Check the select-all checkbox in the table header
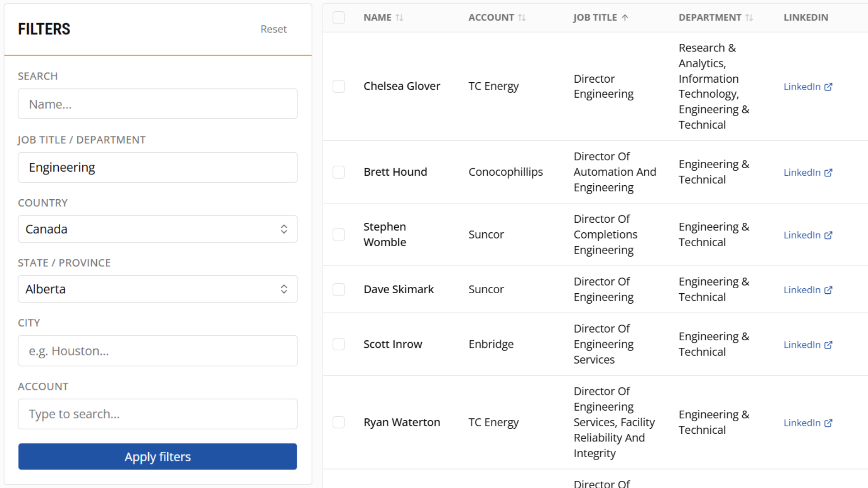Viewport: 868px width, 488px height. (x=339, y=18)
